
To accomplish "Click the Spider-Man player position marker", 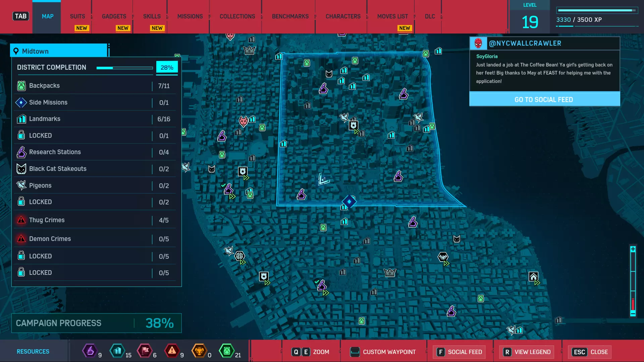I will tap(324, 179).
